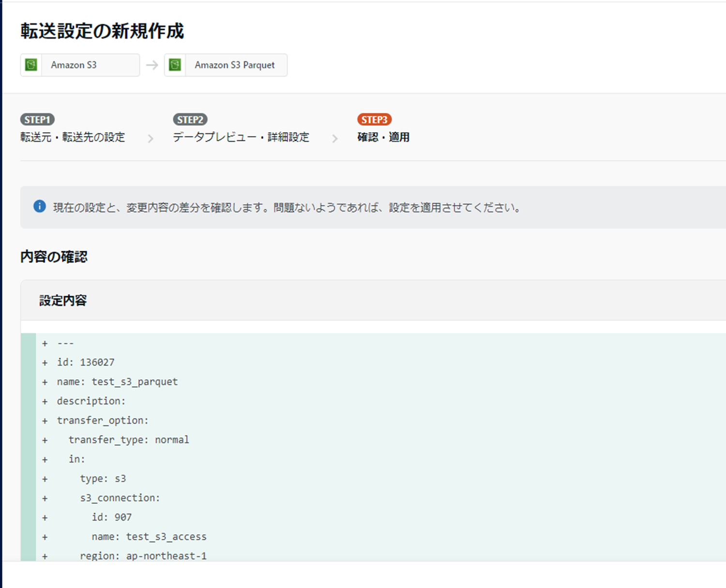Click the STEP1 badge

coord(37,120)
